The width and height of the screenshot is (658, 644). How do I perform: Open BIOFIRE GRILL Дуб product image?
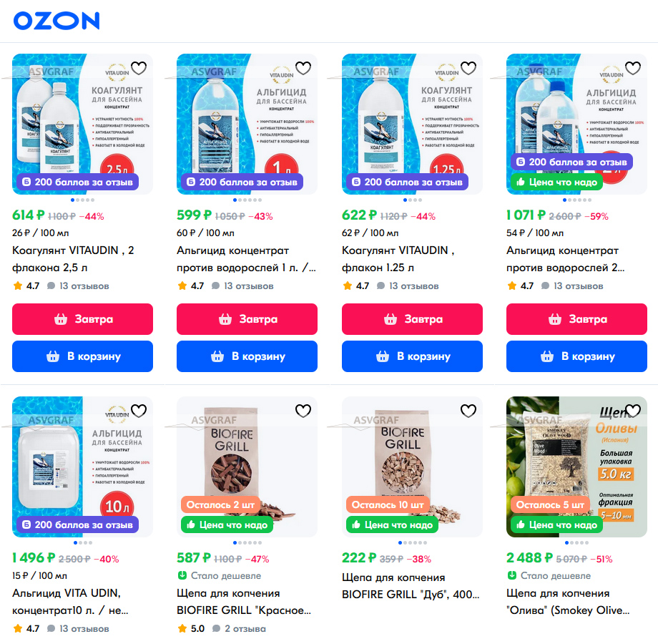412,467
